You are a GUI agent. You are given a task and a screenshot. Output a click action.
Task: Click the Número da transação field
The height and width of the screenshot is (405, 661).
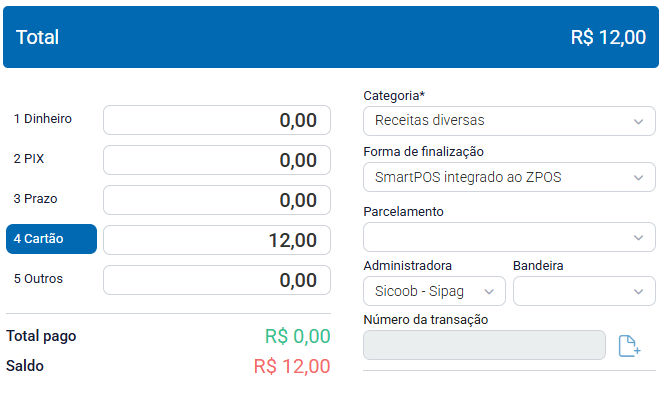[484, 345]
